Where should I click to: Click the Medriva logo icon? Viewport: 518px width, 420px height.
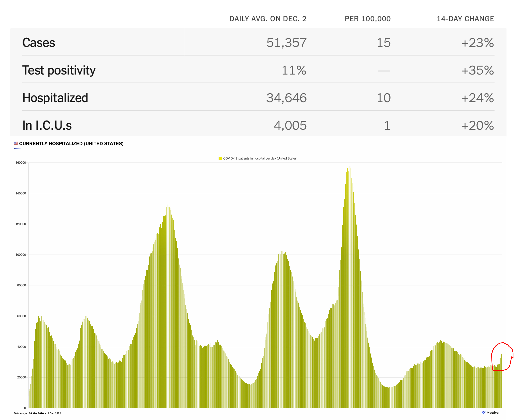[x=483, y=412]
